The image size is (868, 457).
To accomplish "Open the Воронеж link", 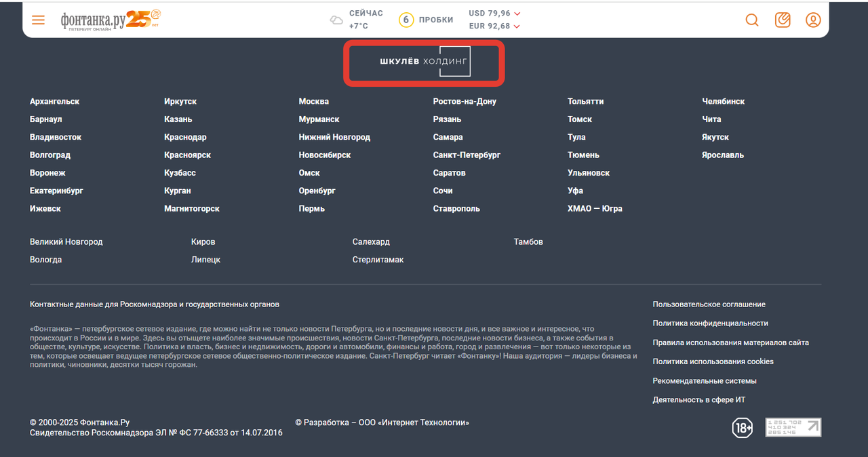I will coord(47,173).
